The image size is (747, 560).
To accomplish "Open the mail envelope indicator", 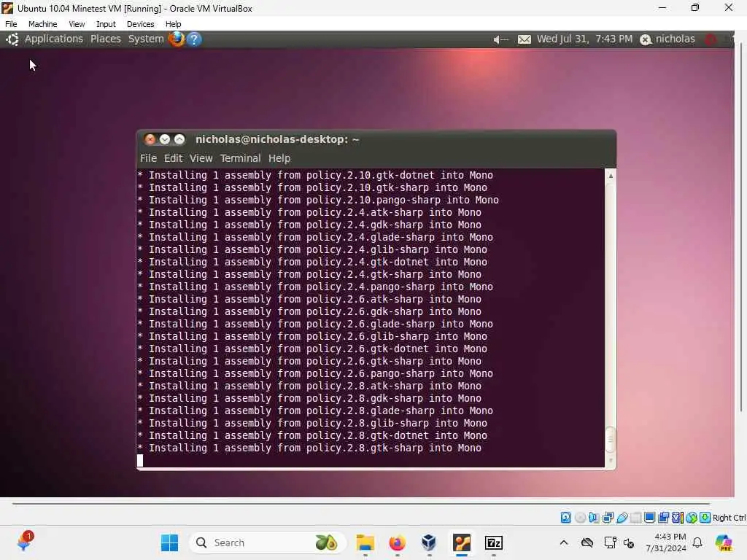I will point(524,39).
